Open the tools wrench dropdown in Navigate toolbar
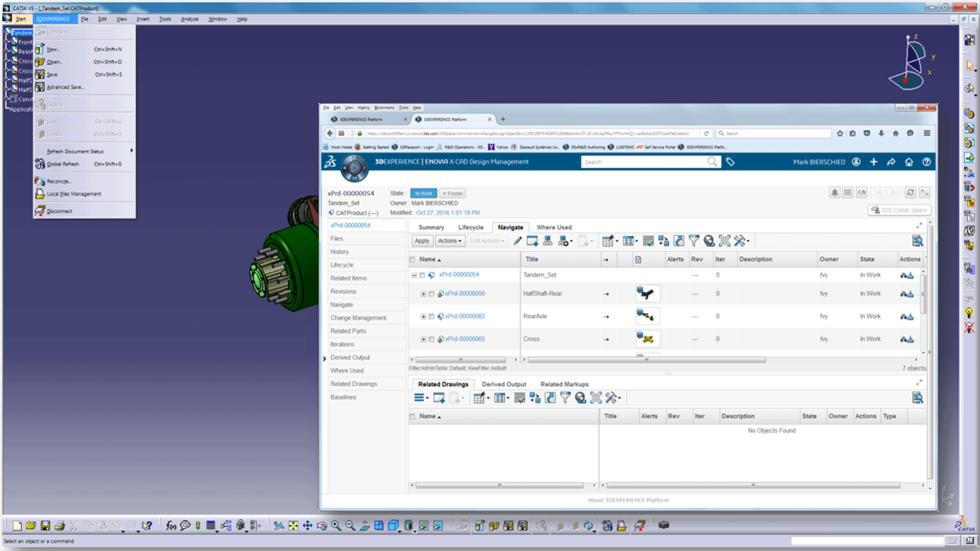This screenshot has height=551, width=980. coord(741,241)
